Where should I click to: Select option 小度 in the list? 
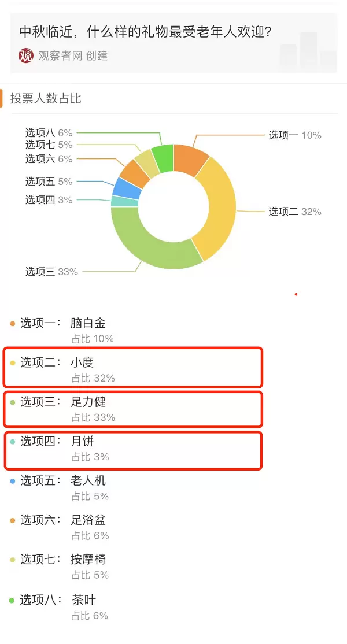click(82, 362)
